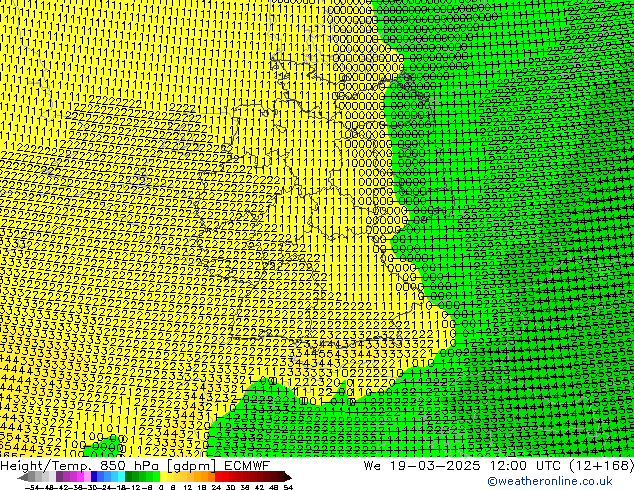Click the '42' scale label
This screenshot has width=634, height=490.
coord(259,487)
